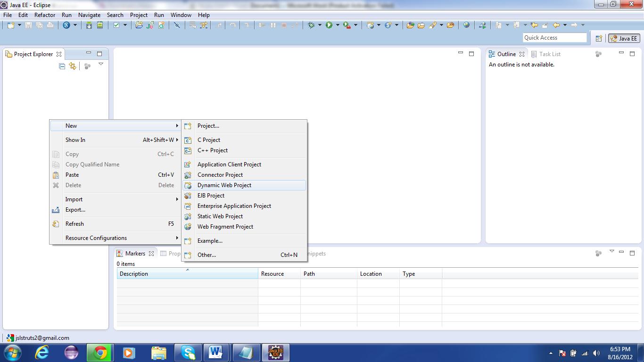
Task: Open the Window menu
Action: (181, 15)
